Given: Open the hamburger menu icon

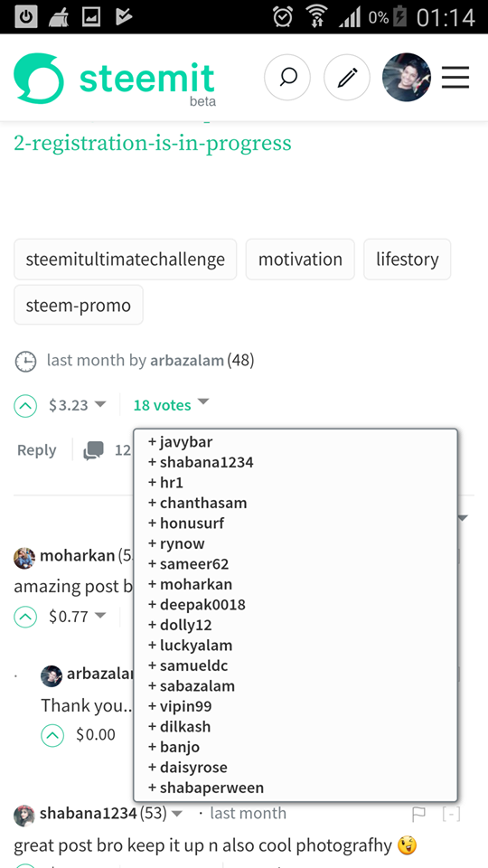Looking at the screenshot, I should pyautogui.click(x=455, y=78).
